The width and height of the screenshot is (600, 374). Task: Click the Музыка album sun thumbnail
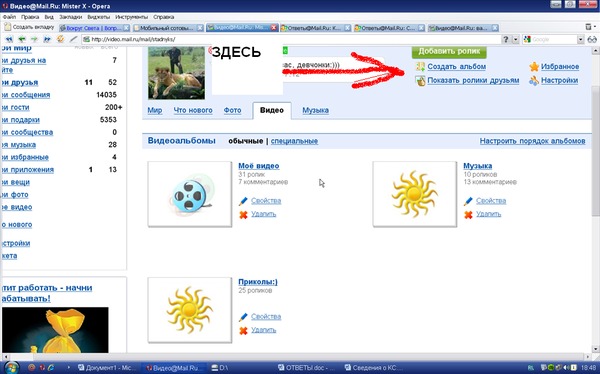[x=415, y=194]
